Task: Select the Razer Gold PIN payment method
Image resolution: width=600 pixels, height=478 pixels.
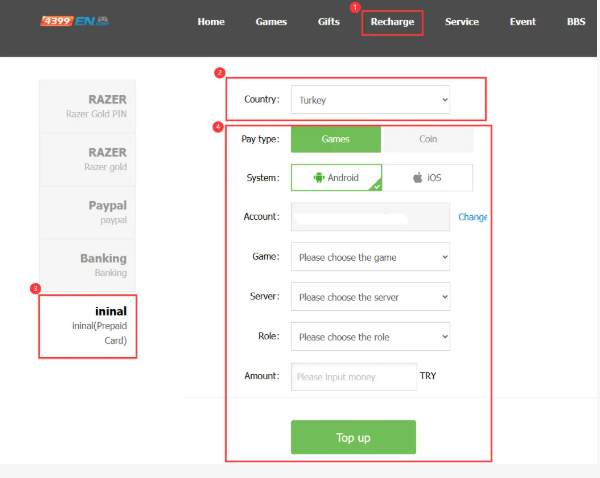Action: pos(88,106)
